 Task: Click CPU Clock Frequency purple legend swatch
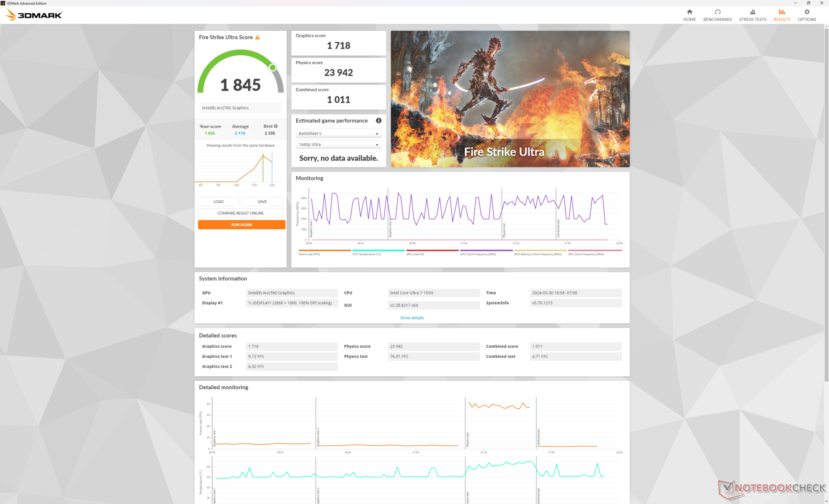click(x=486, y=250)
